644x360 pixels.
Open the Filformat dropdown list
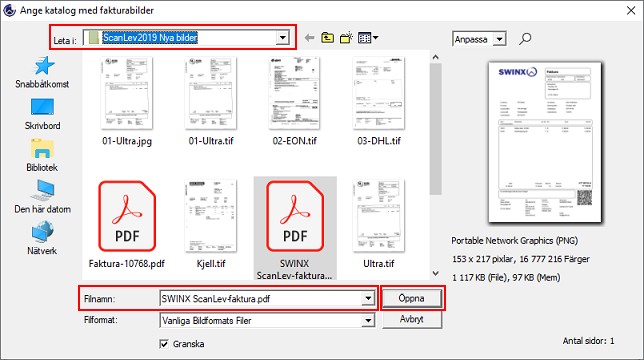pos(368,320)
